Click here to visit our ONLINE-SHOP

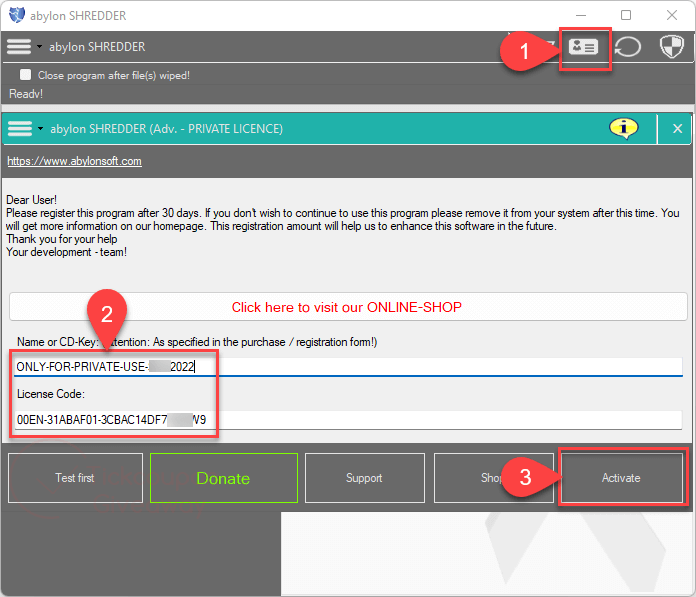(346, 307)
